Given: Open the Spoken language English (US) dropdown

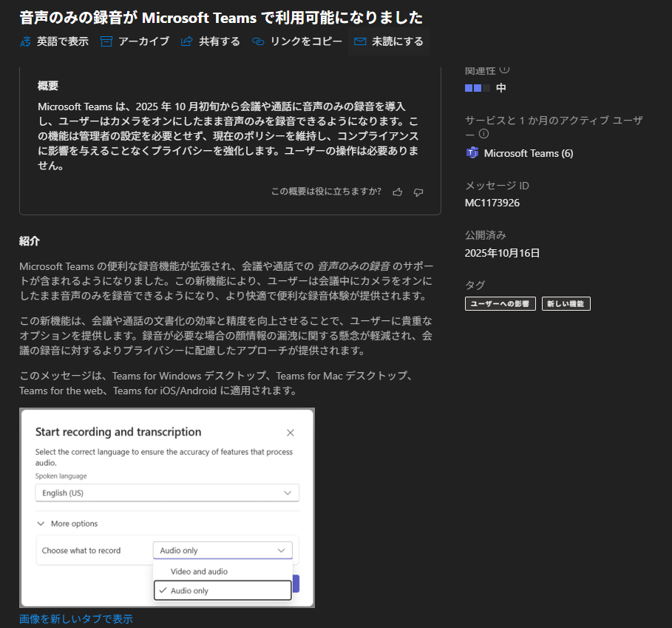Looking at the screenshot, I should coord(167,493).
